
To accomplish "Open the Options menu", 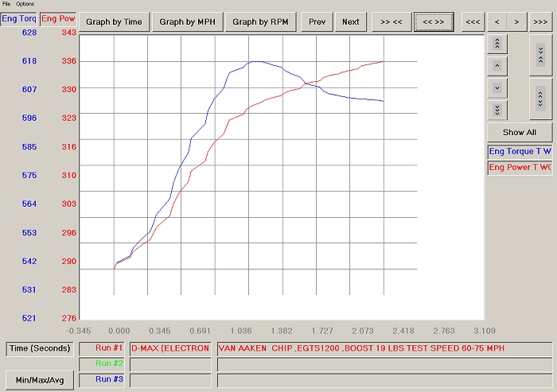I will [x=25, y=5].
